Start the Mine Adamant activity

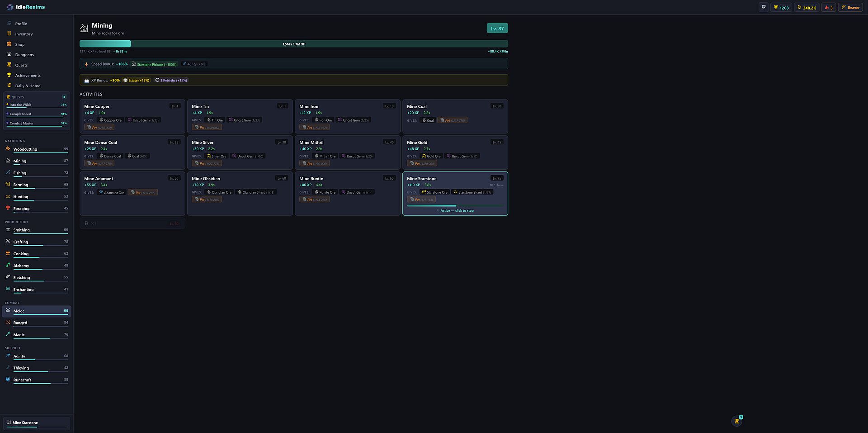(x=132, y=193)
